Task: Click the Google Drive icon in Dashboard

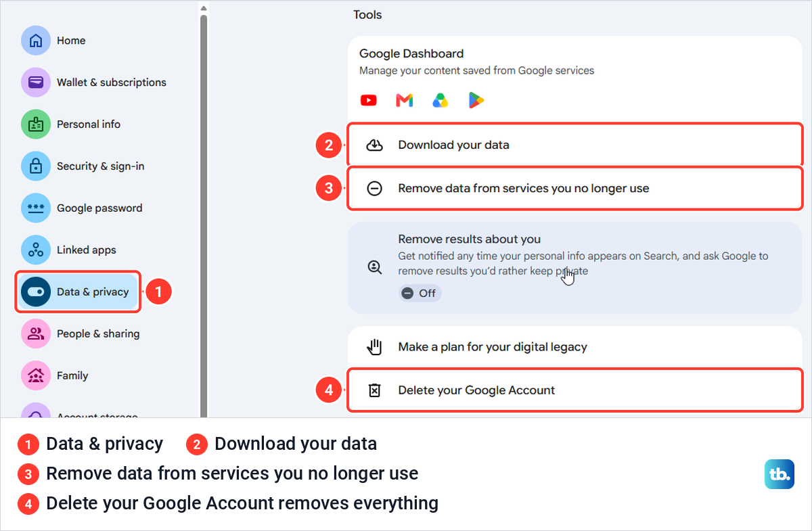Action: tap(441, 101)
